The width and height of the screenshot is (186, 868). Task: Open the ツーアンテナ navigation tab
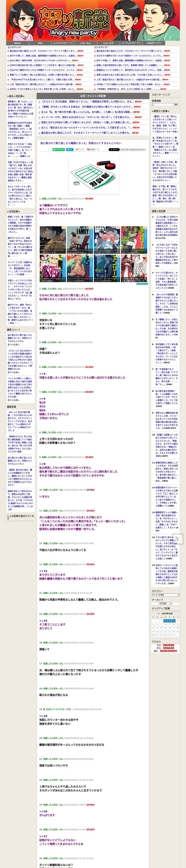tap(131, 43)
